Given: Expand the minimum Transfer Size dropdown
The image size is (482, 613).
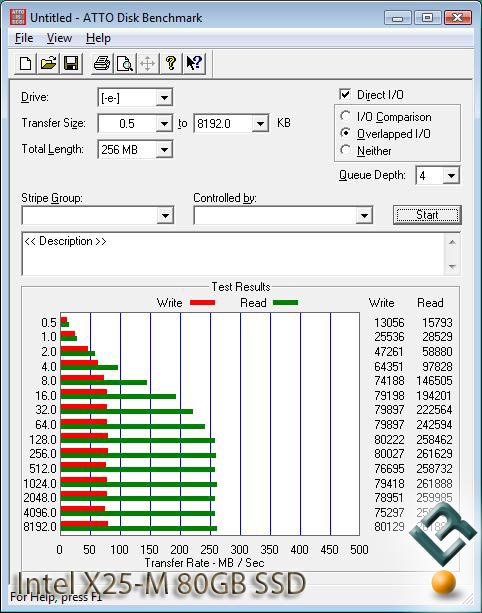Looking at the screenshot, I should (x=164, y=124).
